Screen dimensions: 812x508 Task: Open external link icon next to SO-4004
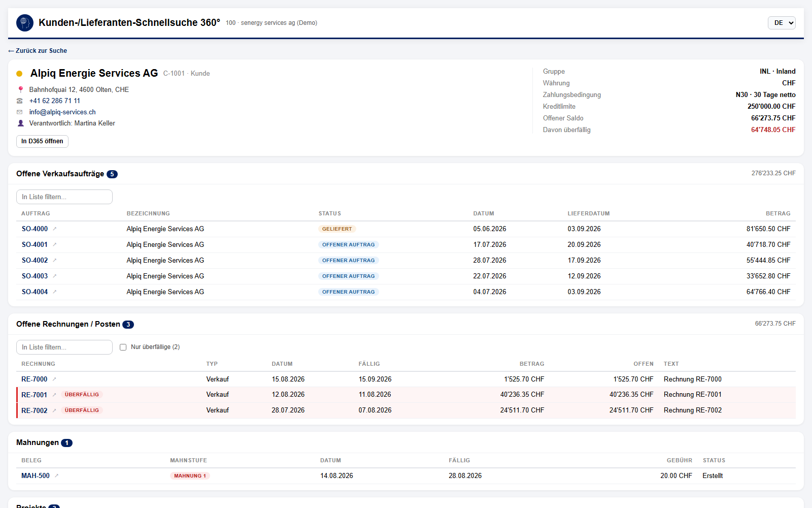55,292
